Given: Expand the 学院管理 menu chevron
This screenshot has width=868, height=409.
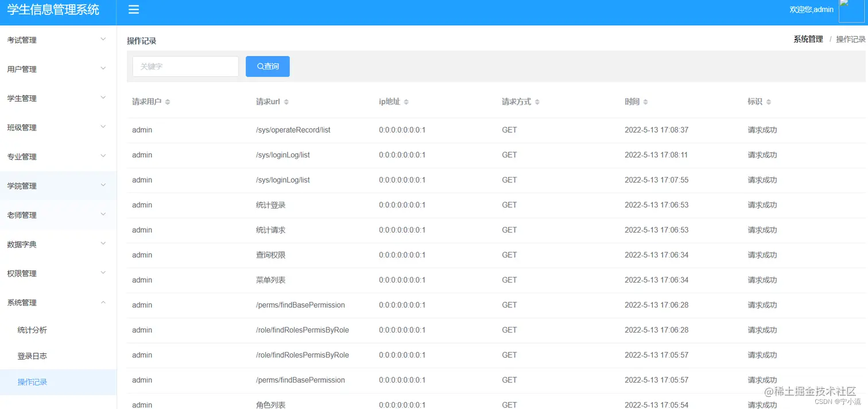Looking at the screenshot, I should tap(103, 185).
